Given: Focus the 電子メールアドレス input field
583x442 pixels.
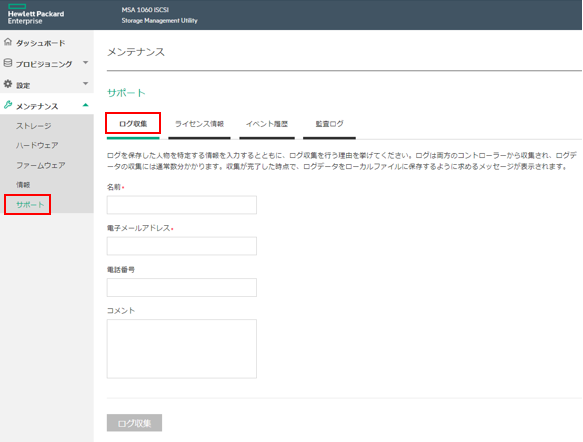Looking at the screenshot, I should tap(181, 246).
